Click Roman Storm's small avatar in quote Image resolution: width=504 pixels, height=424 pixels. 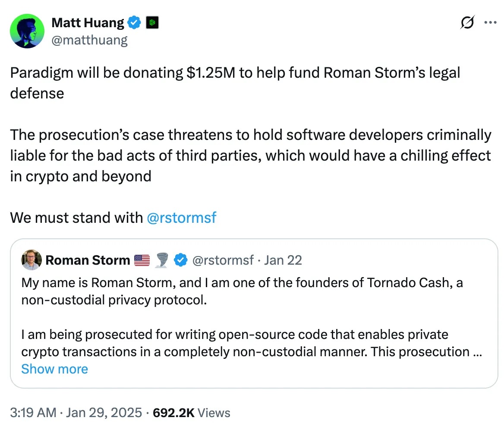pyautogui.click(x=31, y=260)
